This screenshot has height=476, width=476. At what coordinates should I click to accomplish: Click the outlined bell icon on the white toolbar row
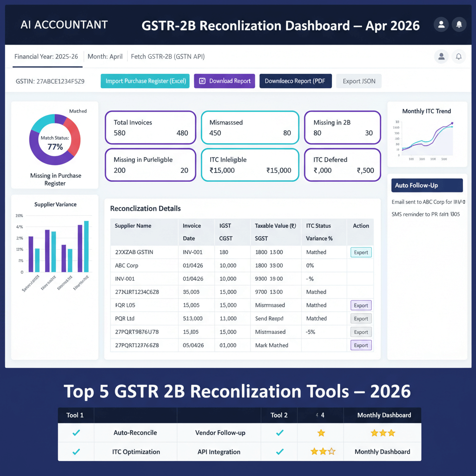(x=458, y=56)
